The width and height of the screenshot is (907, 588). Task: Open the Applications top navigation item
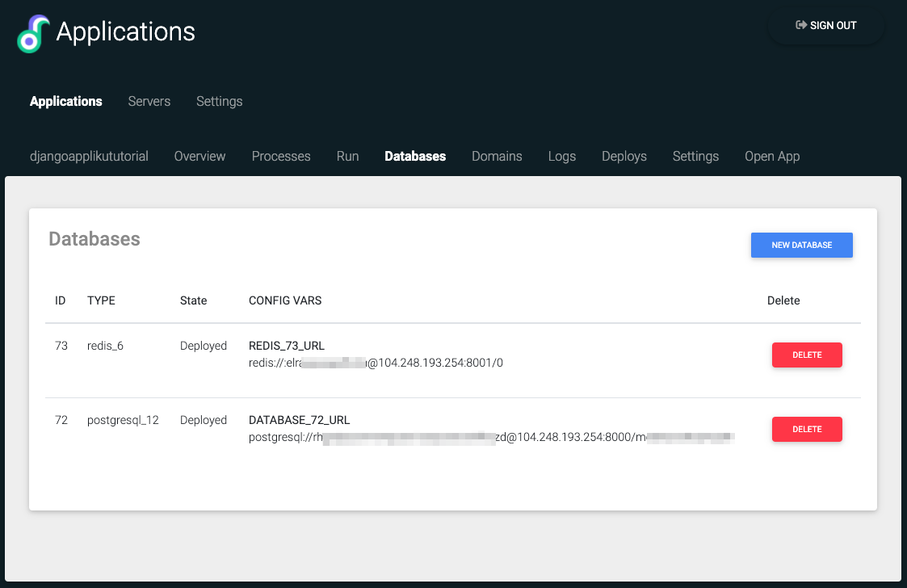pyautogui.click(x=66, y=102)
